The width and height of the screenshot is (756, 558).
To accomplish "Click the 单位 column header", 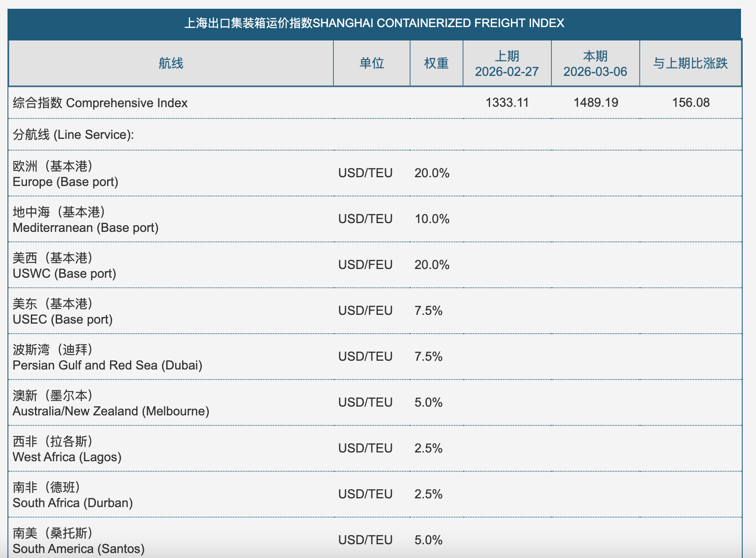I will click(371, 63).
